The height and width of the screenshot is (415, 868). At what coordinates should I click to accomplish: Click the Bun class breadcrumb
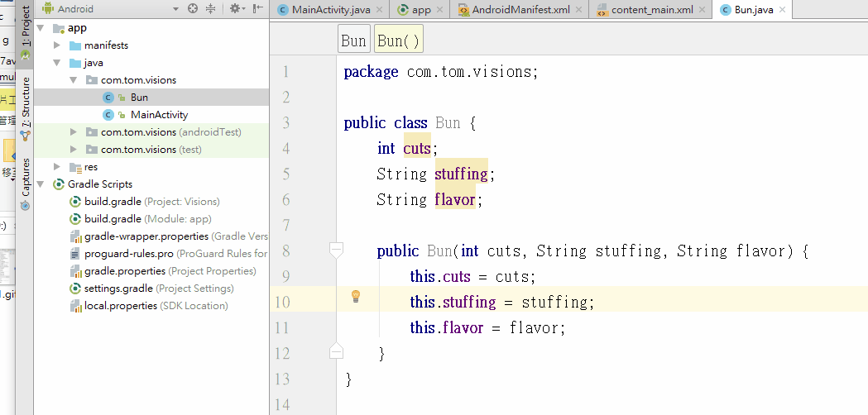[x=353, y=41]
